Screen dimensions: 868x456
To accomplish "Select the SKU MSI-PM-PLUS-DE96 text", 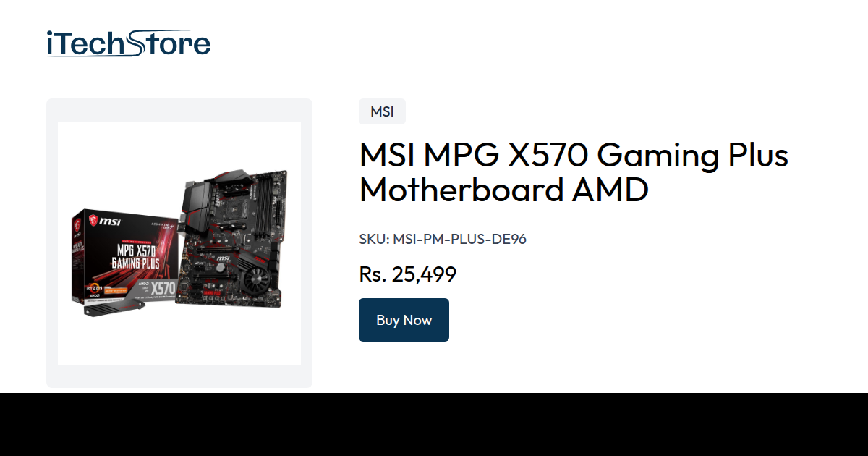I will click(x=443, y=239).
